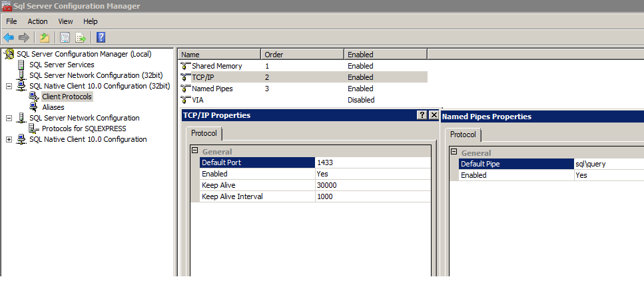Click the Help question mark toolbar icon
The width and height of the screenshot is (644, 281).
click(101, 37)
